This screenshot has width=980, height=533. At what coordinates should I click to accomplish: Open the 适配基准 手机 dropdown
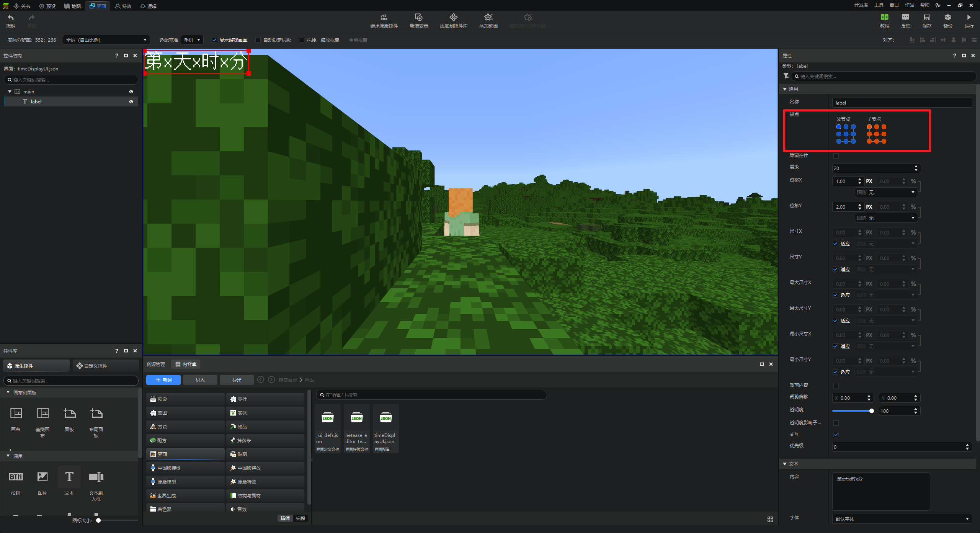[192, 40]
